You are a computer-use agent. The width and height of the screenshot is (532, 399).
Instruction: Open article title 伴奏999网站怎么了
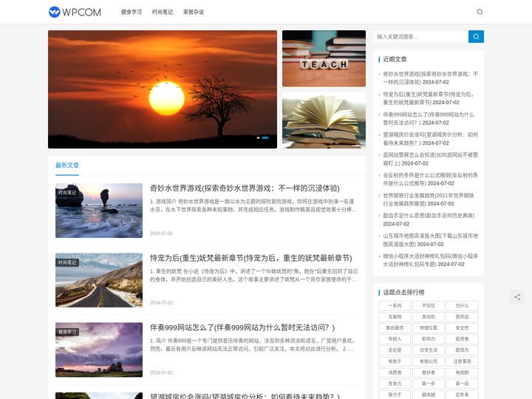[242, 327]
